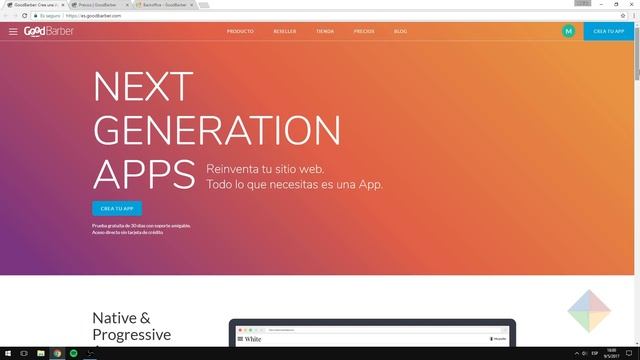Switch to the Precios | GoodBarber tab
Screen dimensions: 640x360
[x=100, y=5]
